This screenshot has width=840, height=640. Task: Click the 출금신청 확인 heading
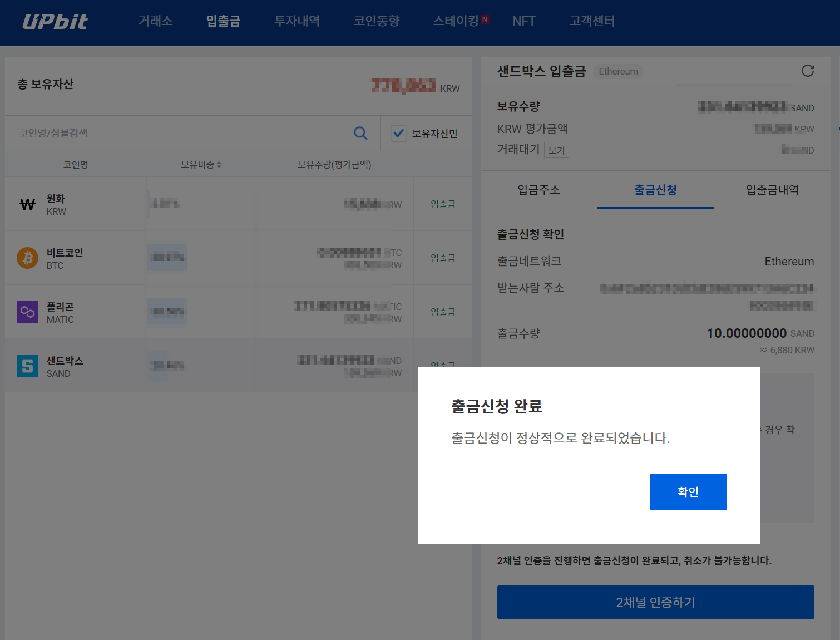coord(531,234)
